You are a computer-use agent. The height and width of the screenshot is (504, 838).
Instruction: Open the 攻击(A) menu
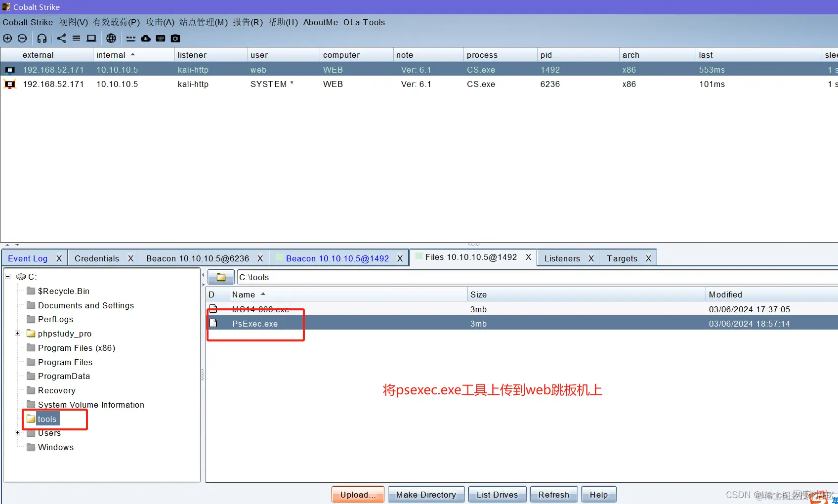[x=160, y=22]
